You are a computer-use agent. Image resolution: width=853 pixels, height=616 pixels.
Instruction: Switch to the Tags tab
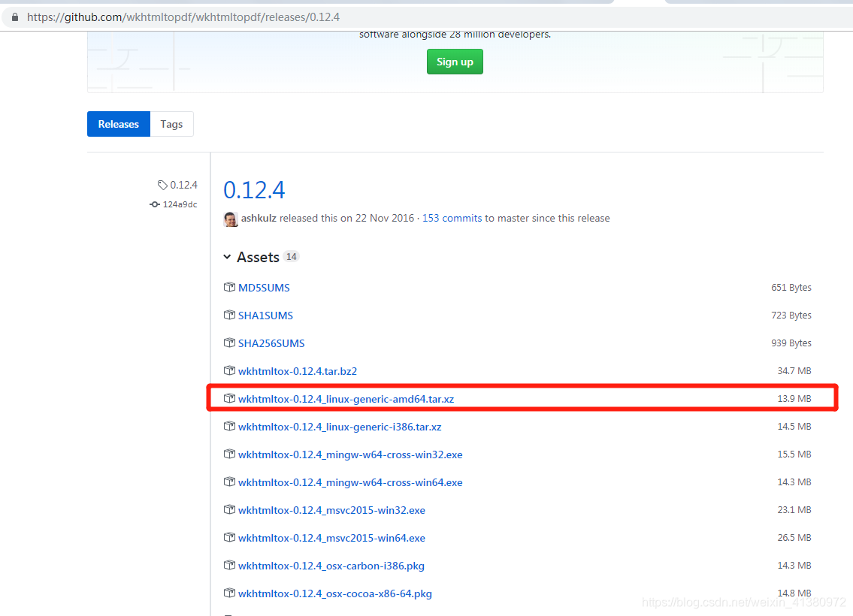pos(171,124)
